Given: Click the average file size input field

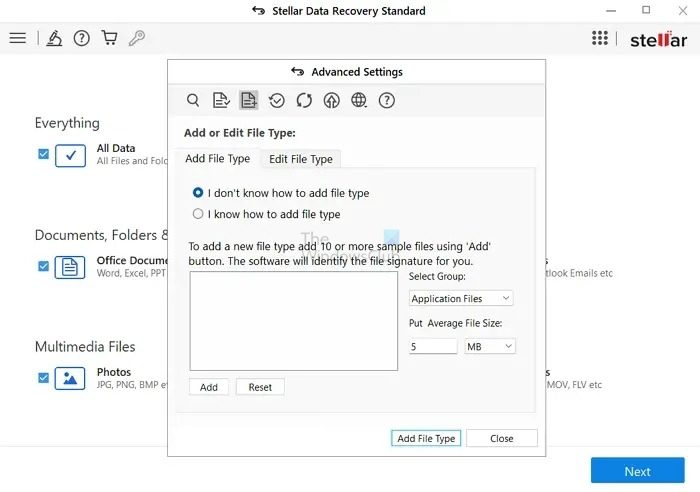Looking at the screenshot, I should (433, 346).
